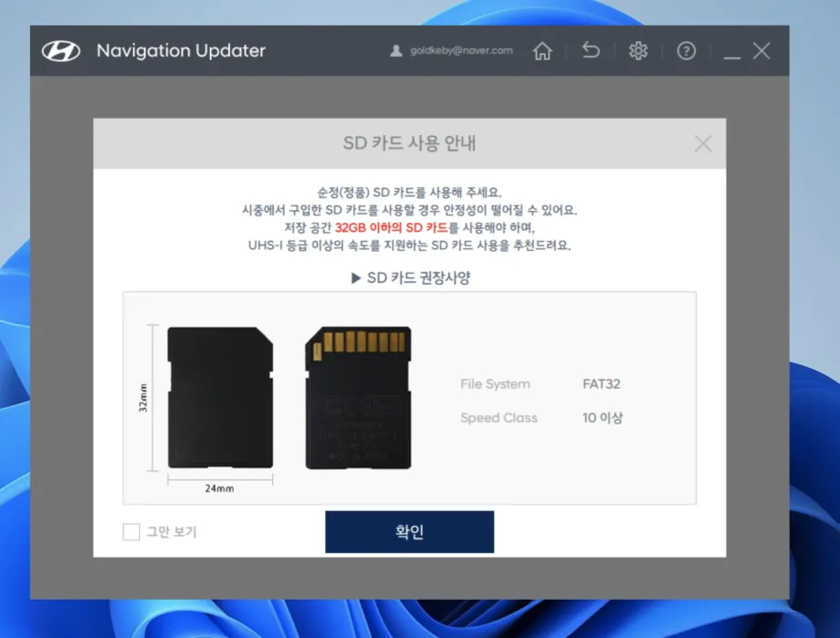840x638 pixels.
Task: Open the Help question mark icon
Action: (686, 51)
